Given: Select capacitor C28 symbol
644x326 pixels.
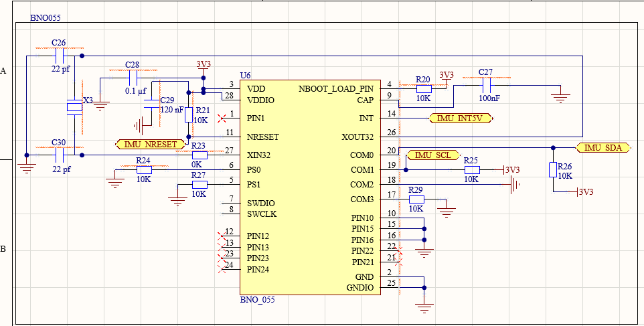Looking at the screenshot, I should tap(133, 78).
